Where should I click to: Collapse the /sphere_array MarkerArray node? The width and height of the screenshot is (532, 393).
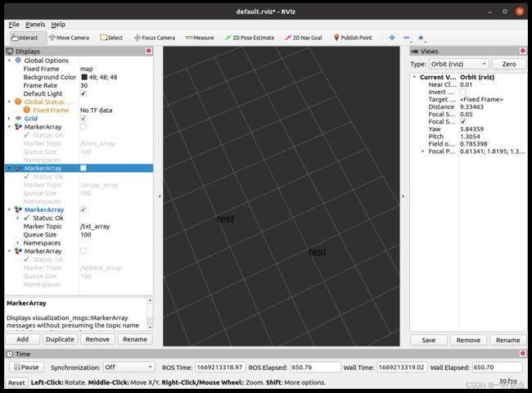pyautogui.click(x=9, y=251)
